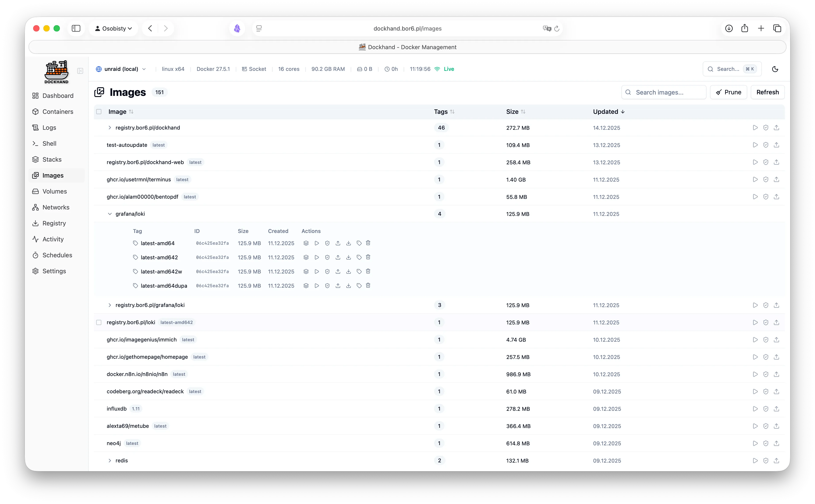Click the Prune button
The width and height of the screenshot is (815, 504).
pos(728,92)
